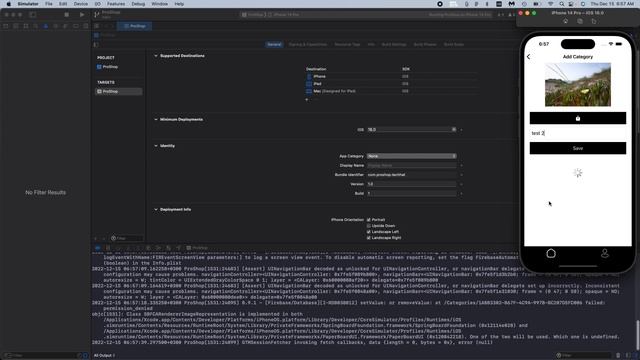Switch to Signing & Capabilities tab

(x=308, y=44)
